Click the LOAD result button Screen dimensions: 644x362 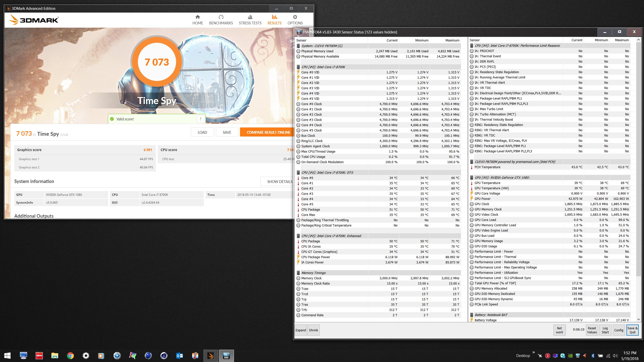pyautogui.click(x=202, y=132)
